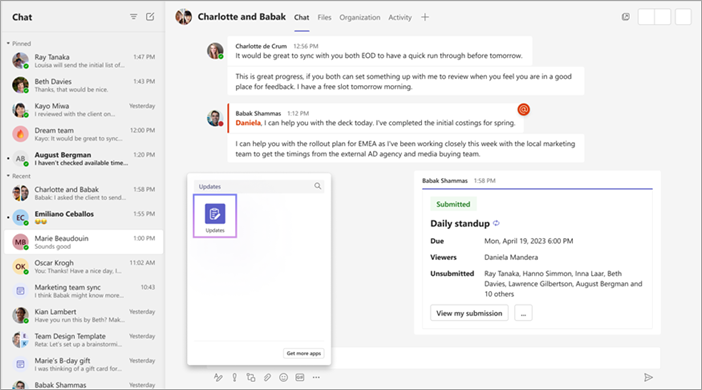The image size is (702, 390).
Task: Select the Marie Beaudouin chat
Action: [x=83, y=242]
